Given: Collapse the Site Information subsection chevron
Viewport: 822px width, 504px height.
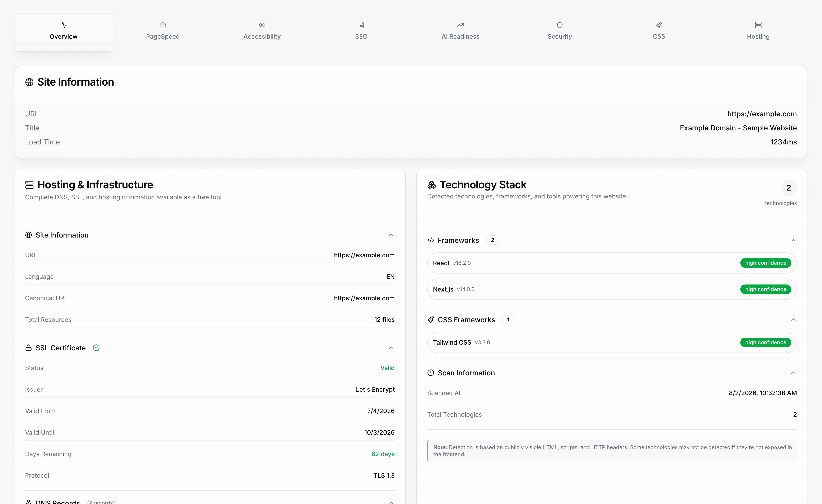Looking at the screenshot, I should tap(391, 235).
